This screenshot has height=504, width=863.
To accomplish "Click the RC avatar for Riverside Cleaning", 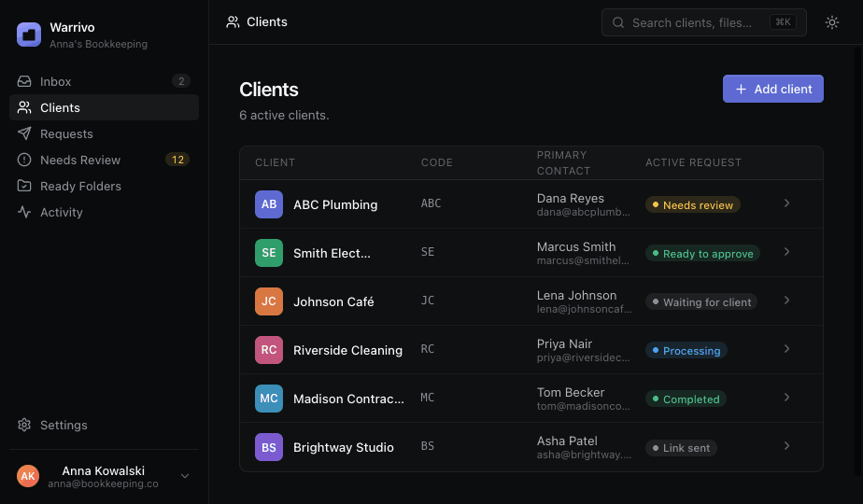I will click(269, 350).
